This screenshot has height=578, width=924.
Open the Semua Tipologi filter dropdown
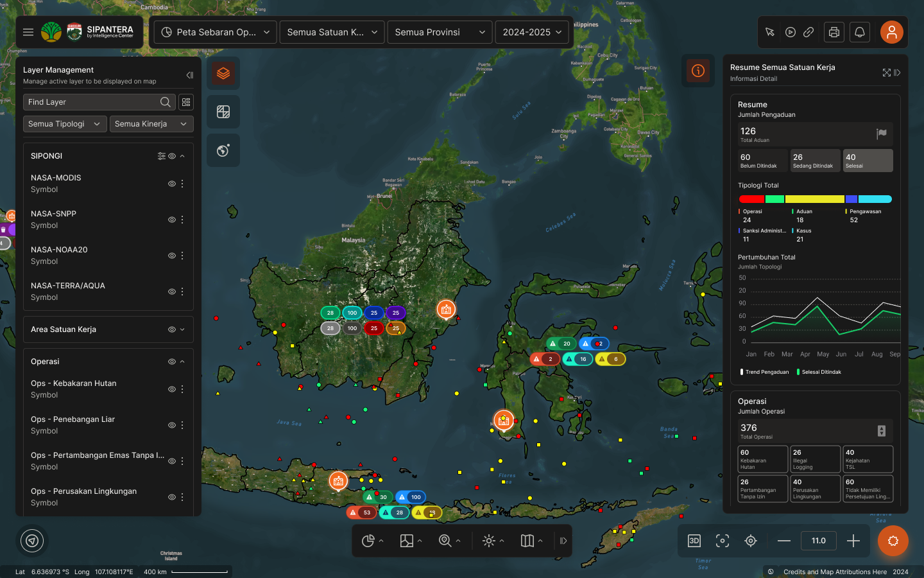[64, 124]
